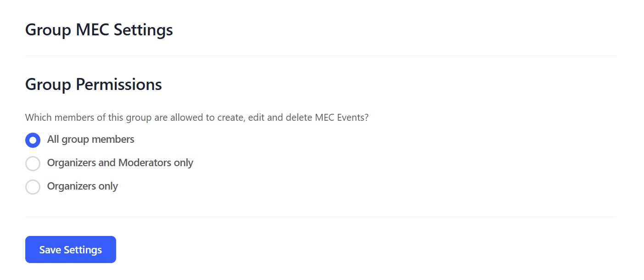644x280 pixels.
Task: Click the "Group MEC Settings" heading
Action: tap(99, 30)
